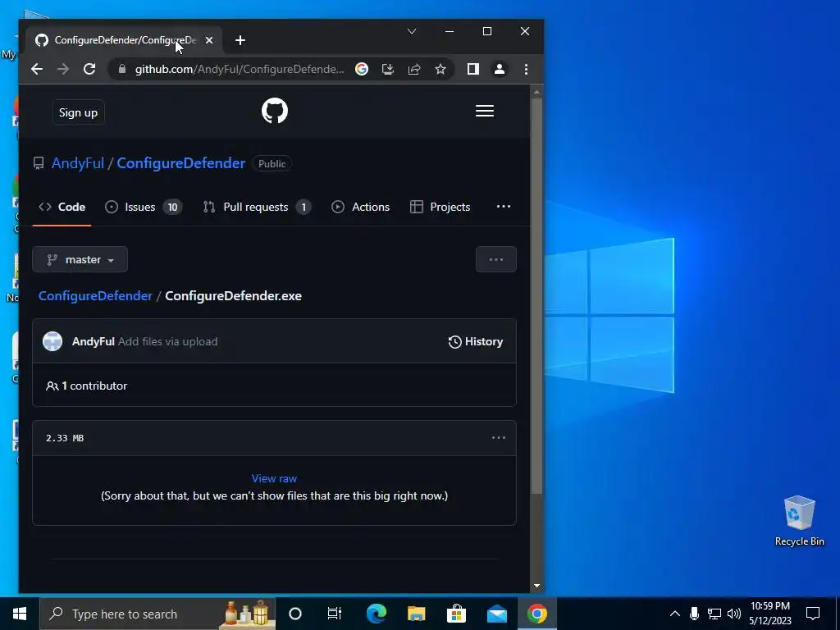Click the address bar padlock icon
The height and width of the screenshot is (630, 840).
pos(122,69)
